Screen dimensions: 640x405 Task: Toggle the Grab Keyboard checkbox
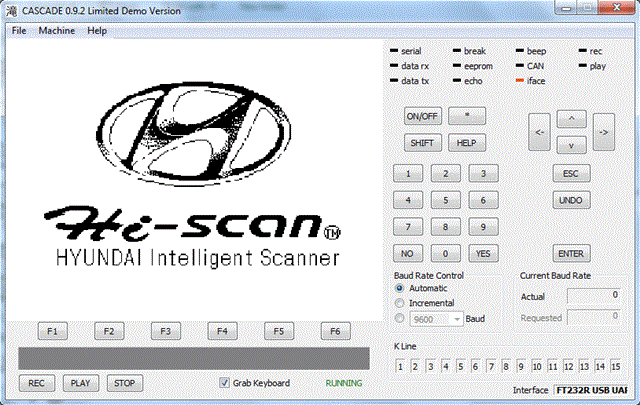coord(224,383)
